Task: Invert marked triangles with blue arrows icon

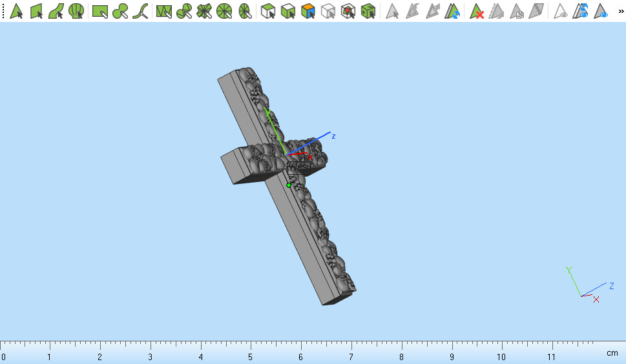Action: click(x=452, y=11)
